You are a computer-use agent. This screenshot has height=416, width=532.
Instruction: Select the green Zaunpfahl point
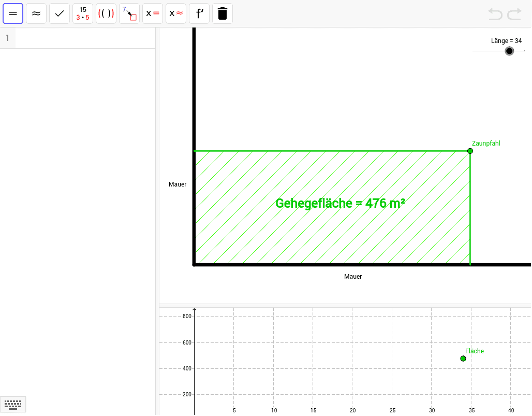tap(470, 151)
